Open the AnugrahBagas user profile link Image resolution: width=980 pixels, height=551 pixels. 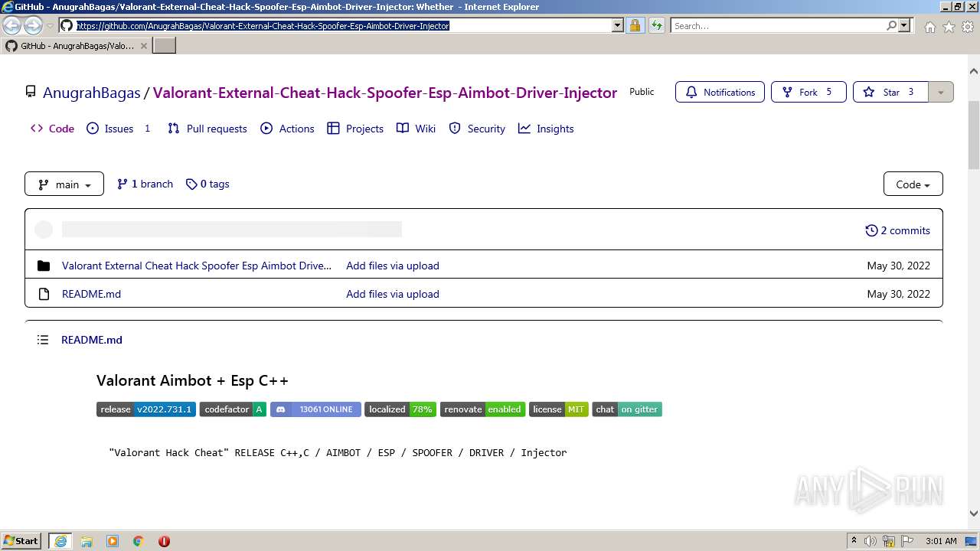[x=92, y=93]
